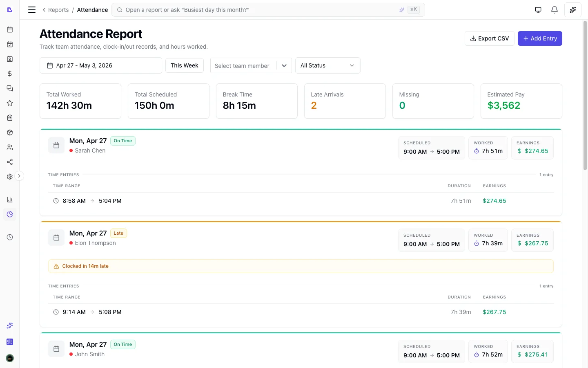Viewport: 588px width, 368px height.
Task: Click the Estimated Pay $3,562 card
Action: tap(521, 101)
